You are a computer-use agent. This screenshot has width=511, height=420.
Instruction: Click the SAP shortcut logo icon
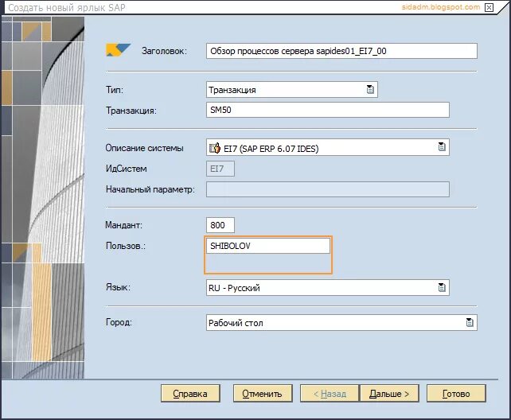pos(119,50)
